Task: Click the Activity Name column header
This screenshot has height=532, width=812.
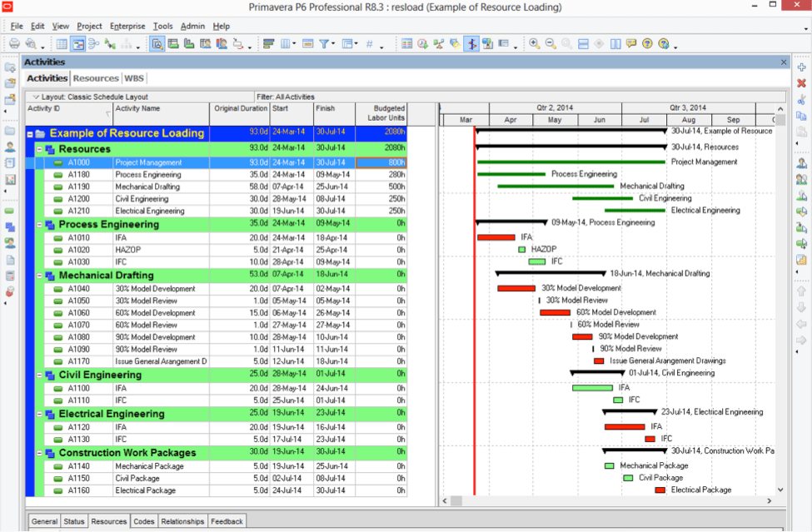Action: (161, 114)
